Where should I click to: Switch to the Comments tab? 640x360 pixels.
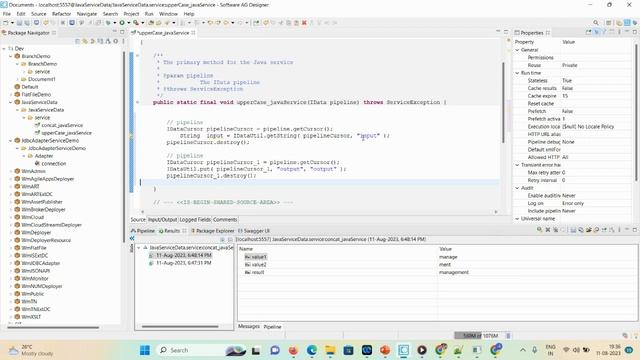[x=225, y=220]
